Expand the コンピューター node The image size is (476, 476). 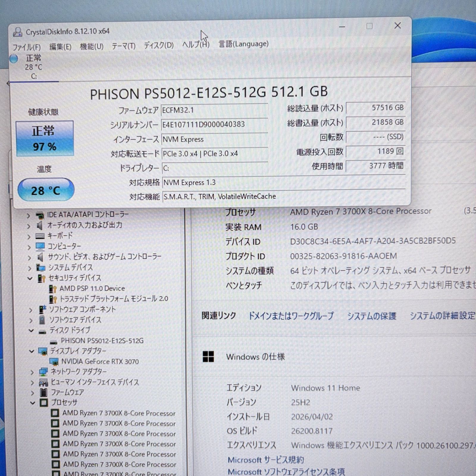(x=29, y=247)
